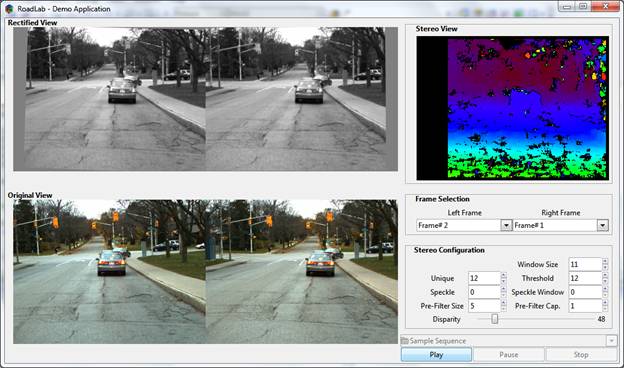Click the Unique value field
624x368 pixels.
point(484,278)
